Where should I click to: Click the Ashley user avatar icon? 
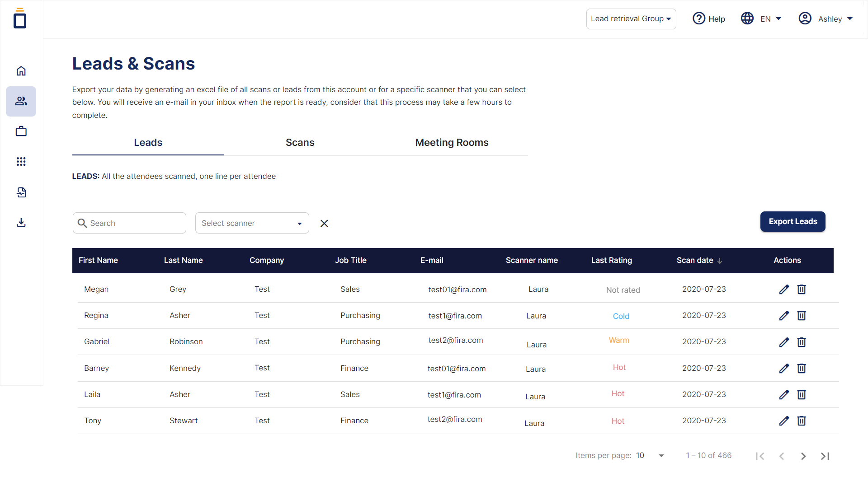[805, 19]
